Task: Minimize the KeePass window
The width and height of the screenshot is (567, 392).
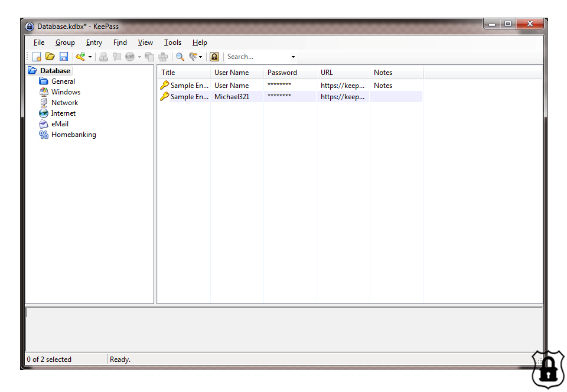Action: pyautogui.click(x=492, y=24)
